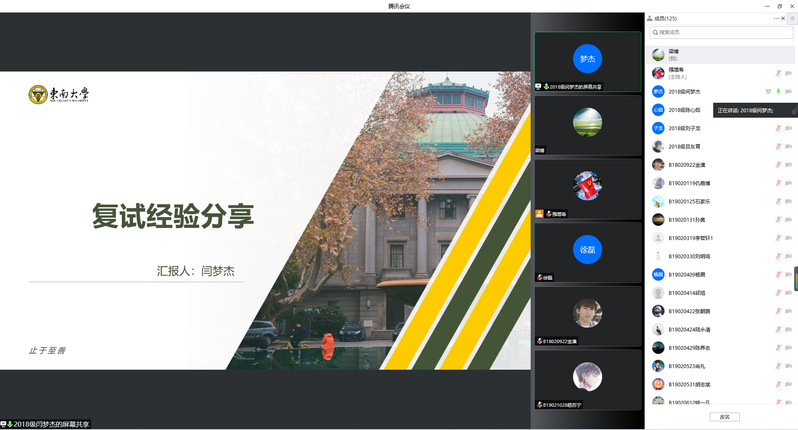The width and height of the screenshot is (798, 430).
Task: Toggle microphone for member B19020523
Action: point(777,366)
